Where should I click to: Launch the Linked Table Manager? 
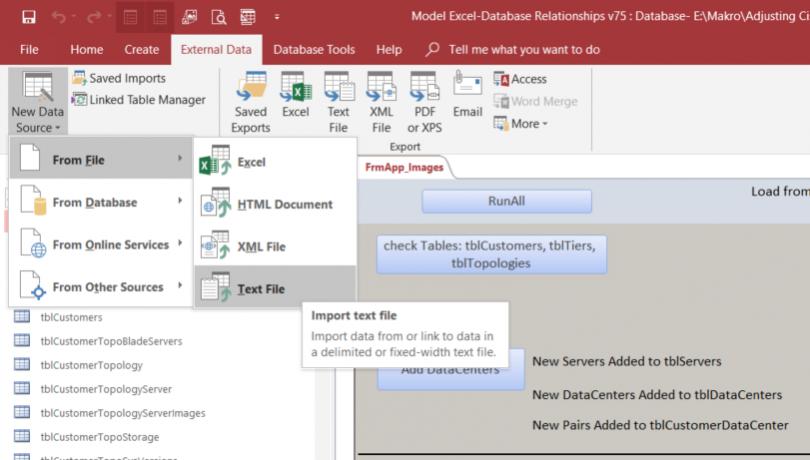(x=138, y=99)
